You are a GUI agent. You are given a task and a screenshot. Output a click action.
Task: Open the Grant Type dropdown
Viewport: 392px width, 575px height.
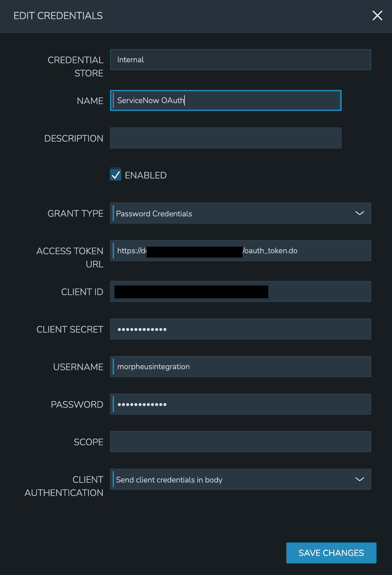(x=240, y=213)
